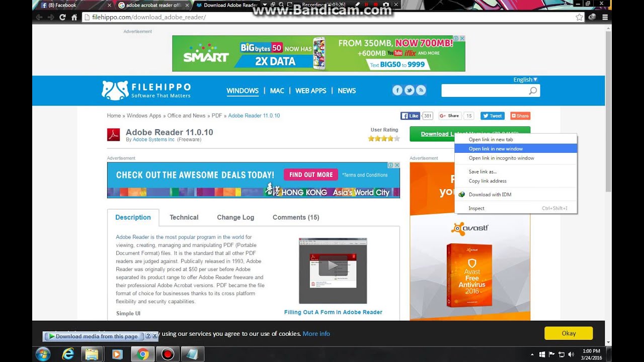Click the browser forward arrow
644x362 pixels.
tap(51, 17)
